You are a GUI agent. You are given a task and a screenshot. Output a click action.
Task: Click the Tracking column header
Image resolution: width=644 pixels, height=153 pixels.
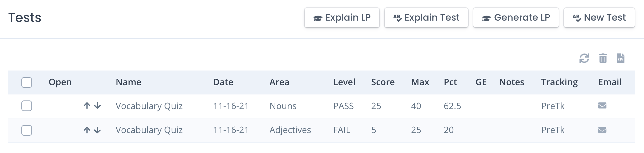[559, 82]
